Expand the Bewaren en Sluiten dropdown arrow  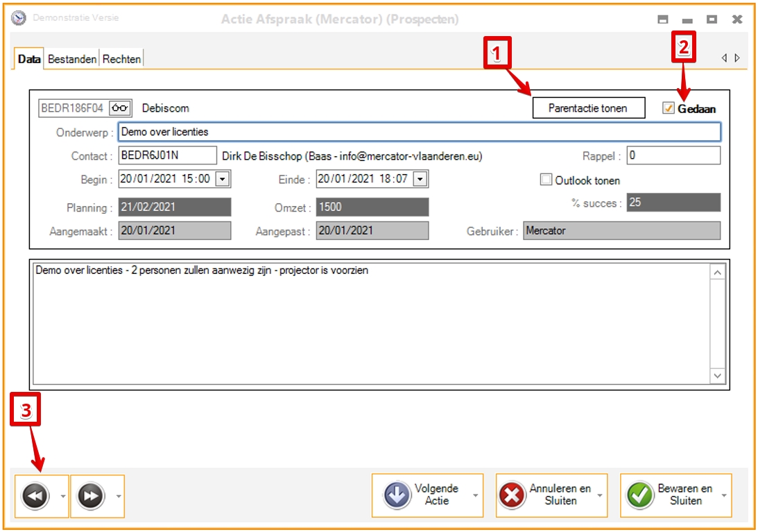(725, 496)
